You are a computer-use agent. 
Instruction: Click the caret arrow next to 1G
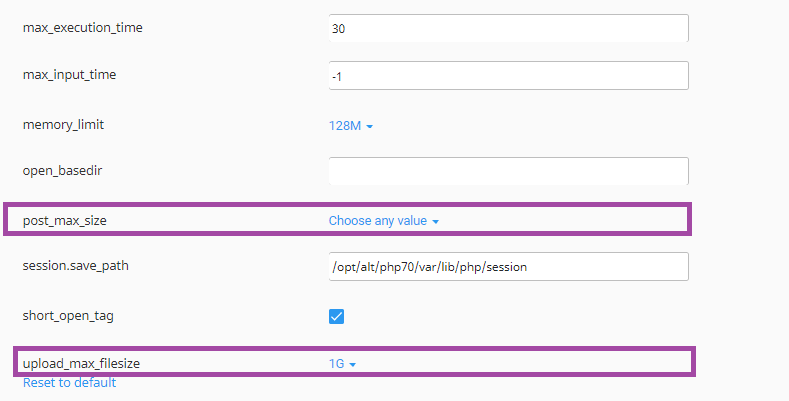353,365
